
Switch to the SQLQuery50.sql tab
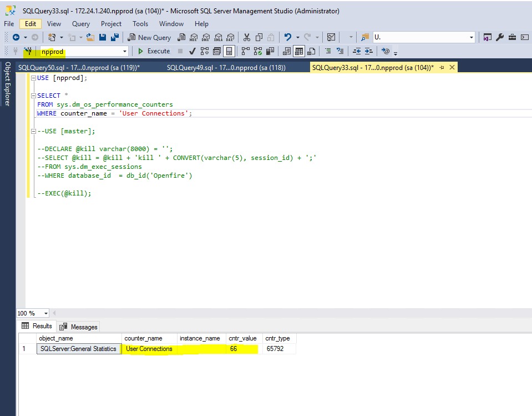point(79,68)
